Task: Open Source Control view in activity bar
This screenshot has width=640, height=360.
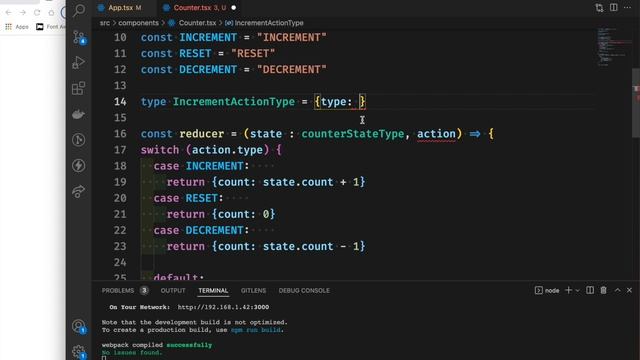Action: 79,37
